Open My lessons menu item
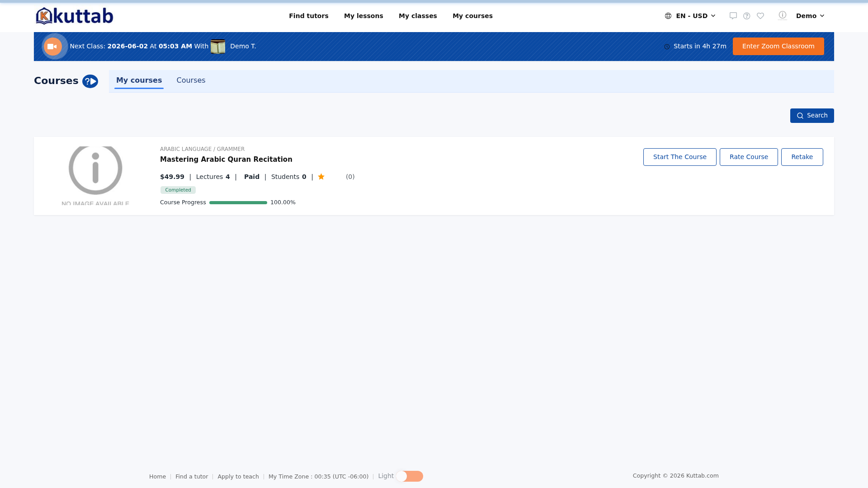The width and height of the screenshot is (868, 488). click(x=363, y=16)
